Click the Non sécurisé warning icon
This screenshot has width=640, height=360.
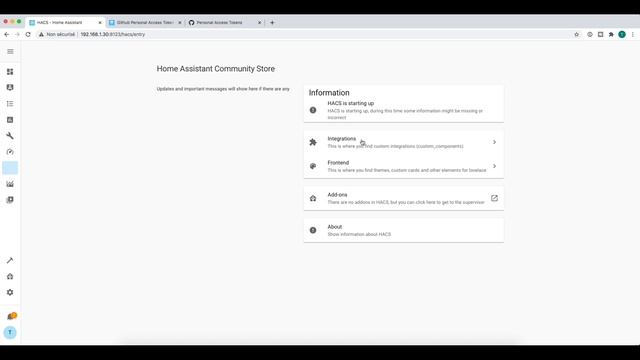[x=41, y=35]
